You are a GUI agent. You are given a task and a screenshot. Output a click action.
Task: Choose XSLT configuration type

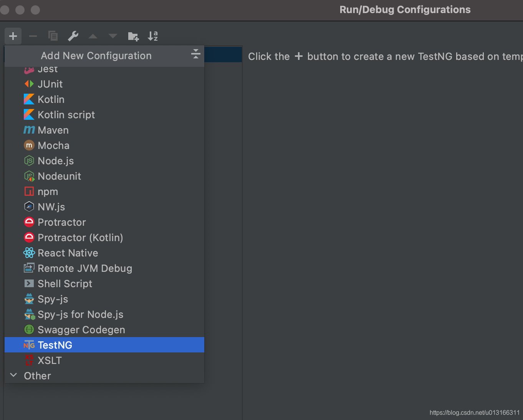click(104, 360)
